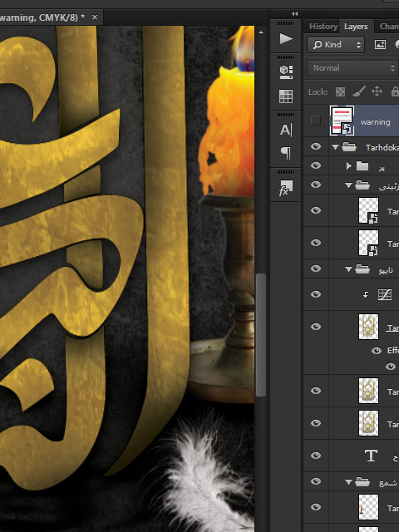
Task: Open the 3D panel cube icon
Action: coord(286,72)
